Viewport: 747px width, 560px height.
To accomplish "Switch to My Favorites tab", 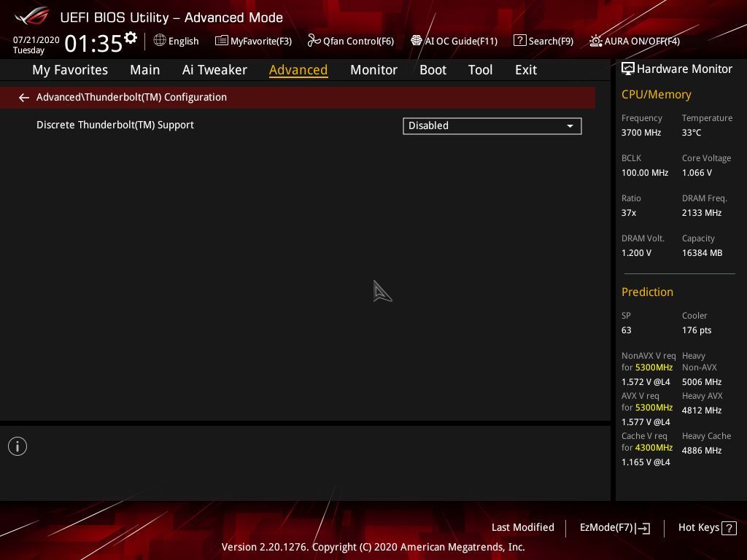I will tap(70, 70).
